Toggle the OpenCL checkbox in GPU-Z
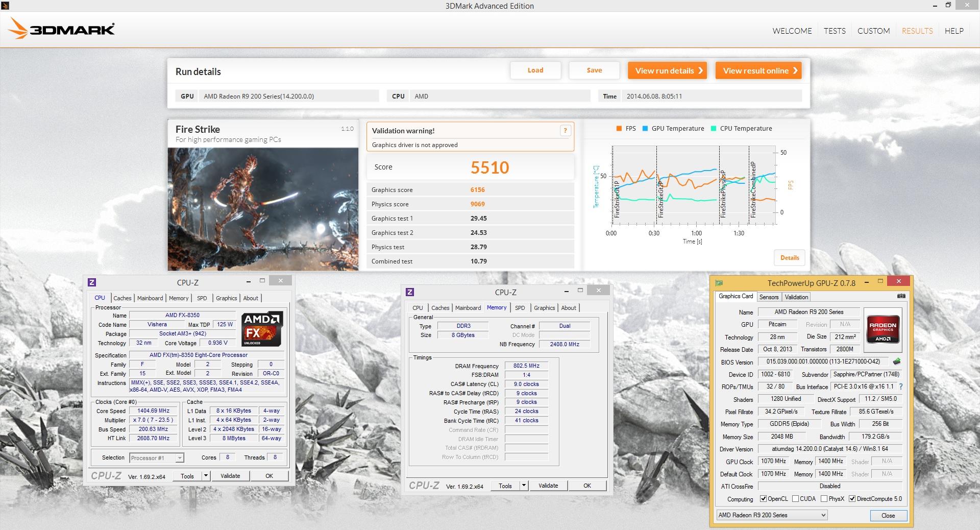This screenshot has height=530, width=980. pos(763,499)
